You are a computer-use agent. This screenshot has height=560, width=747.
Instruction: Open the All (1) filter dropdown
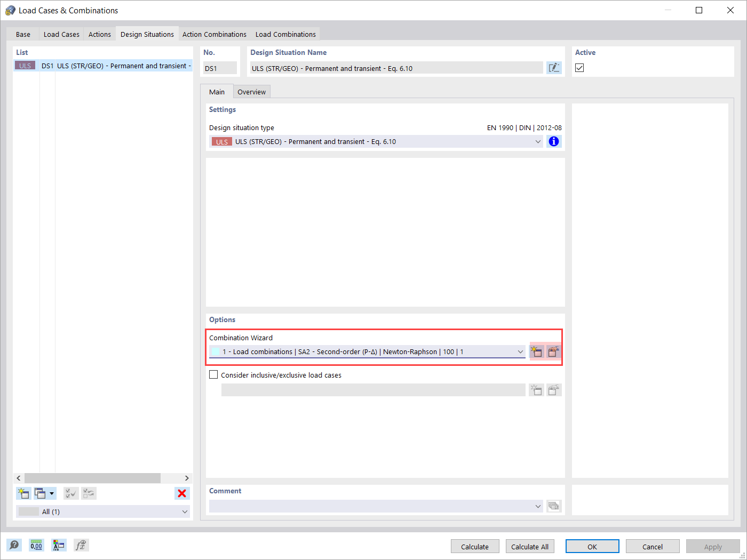(x=185, y=511)
